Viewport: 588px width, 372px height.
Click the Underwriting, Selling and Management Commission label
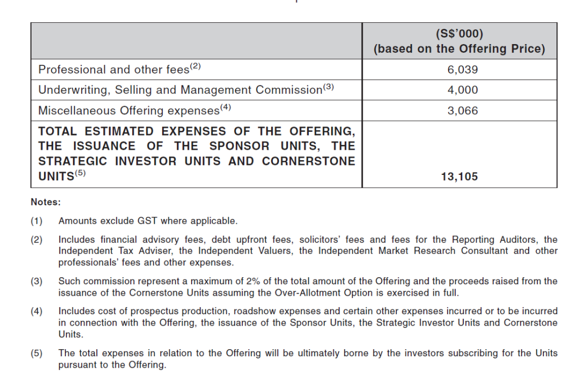(180, 90)
